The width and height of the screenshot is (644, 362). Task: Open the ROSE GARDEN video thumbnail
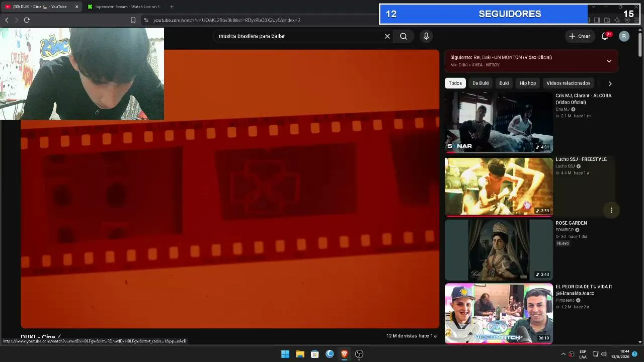499,250
